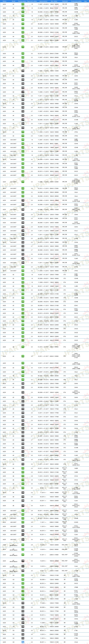Click the hybrid fuel icon in Q5 CHJA row
Screen dimensions: 89x644
(x=23, y=642)
